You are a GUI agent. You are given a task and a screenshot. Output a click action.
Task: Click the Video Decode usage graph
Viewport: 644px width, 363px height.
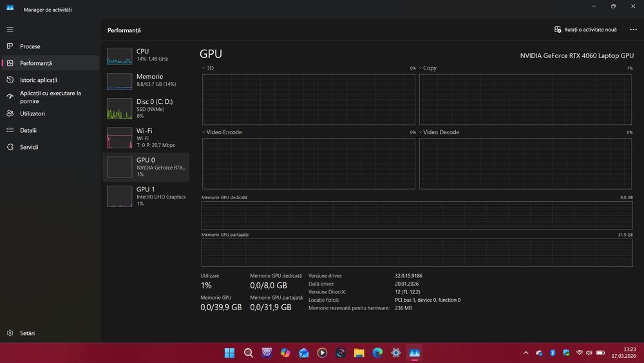click(526, 164)
